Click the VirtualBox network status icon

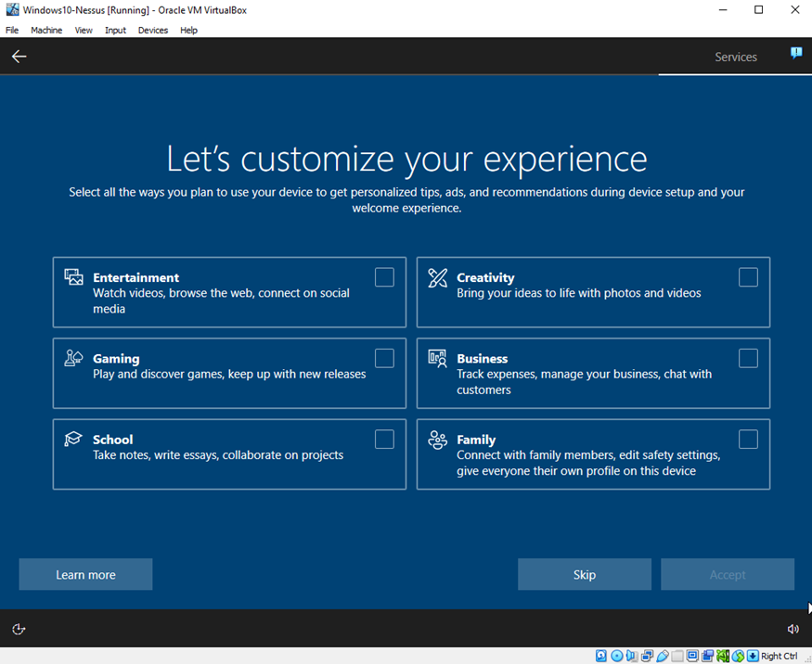[647, 656]
